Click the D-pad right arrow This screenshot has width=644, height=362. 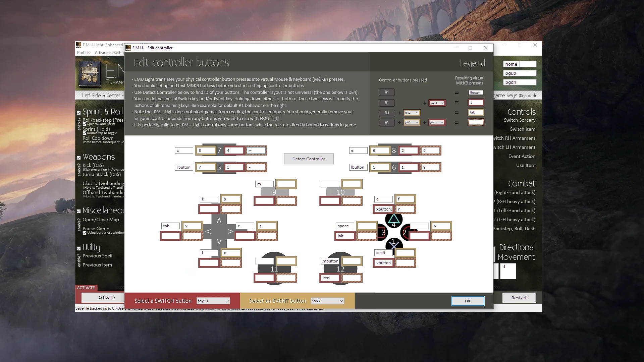(x=230, y=231)
